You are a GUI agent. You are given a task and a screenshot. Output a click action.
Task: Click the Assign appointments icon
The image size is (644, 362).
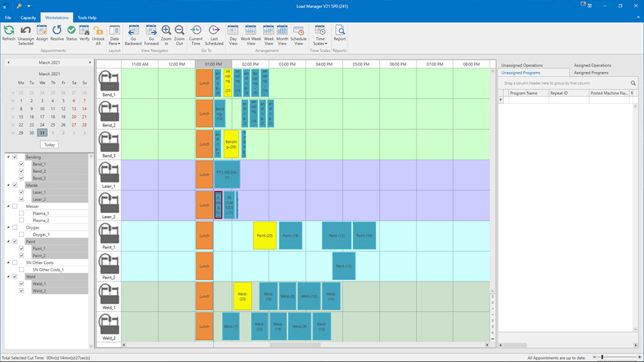[x=42, y=30]
